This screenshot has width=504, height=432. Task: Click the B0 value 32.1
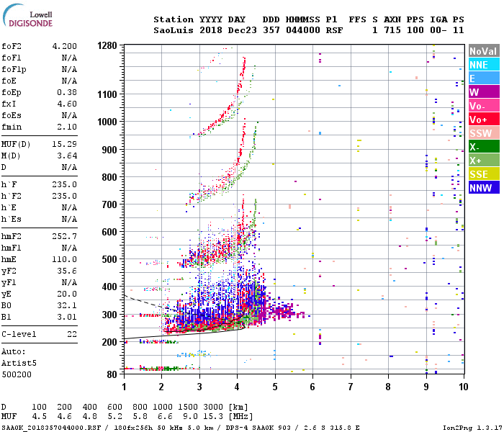pyautogui.click(x=67, y=305)
